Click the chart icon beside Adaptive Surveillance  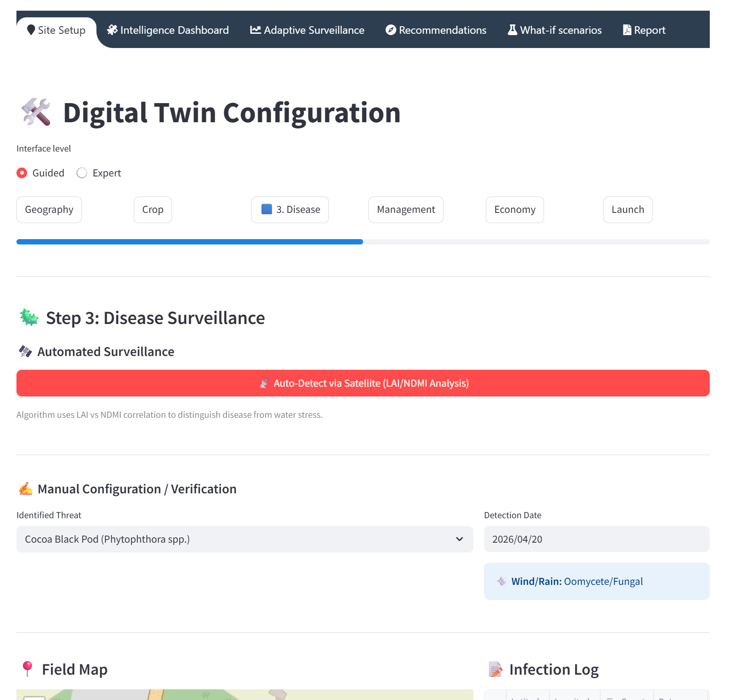[x=256, y=30]
